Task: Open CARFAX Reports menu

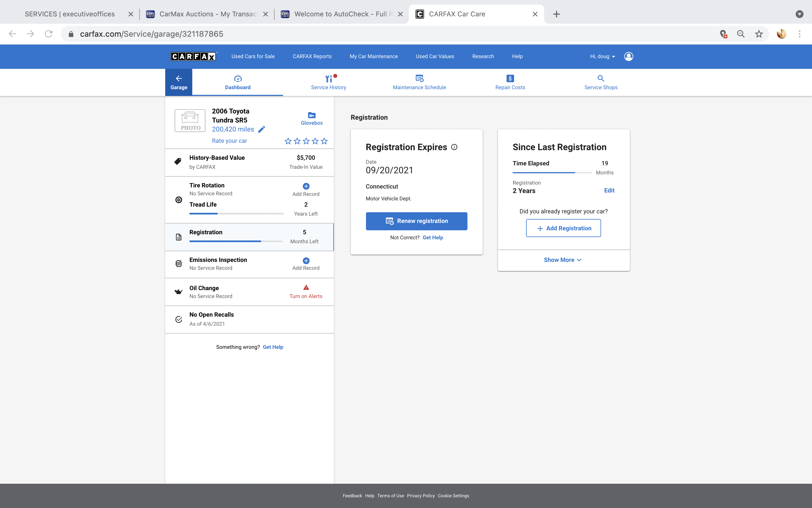Action: click(x=312, y=56)
